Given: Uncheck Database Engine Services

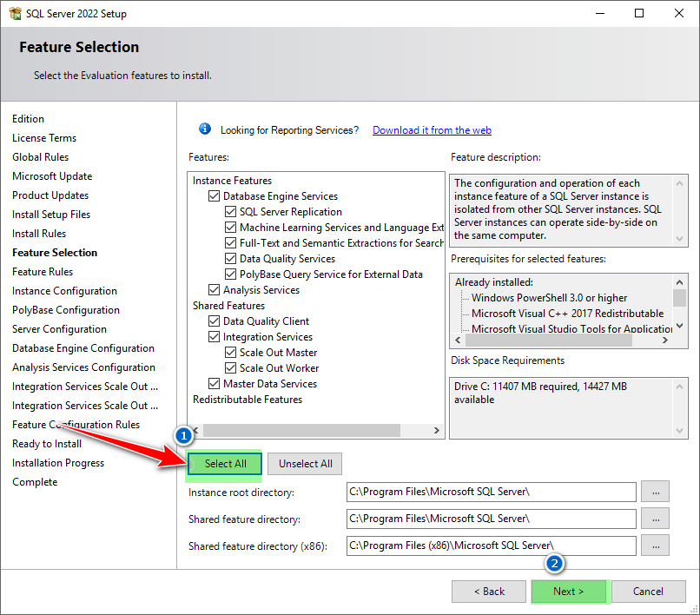Looking at the screenshot, I should (214, 195).
